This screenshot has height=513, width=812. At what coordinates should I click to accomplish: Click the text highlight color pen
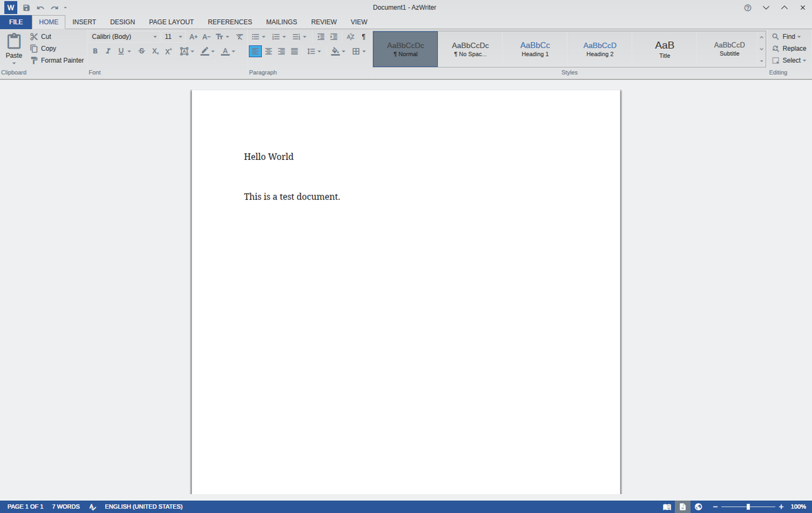click(204, 51)
